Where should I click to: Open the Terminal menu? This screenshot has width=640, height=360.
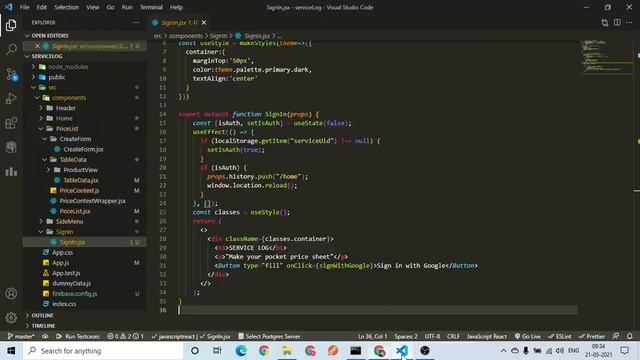151,7
